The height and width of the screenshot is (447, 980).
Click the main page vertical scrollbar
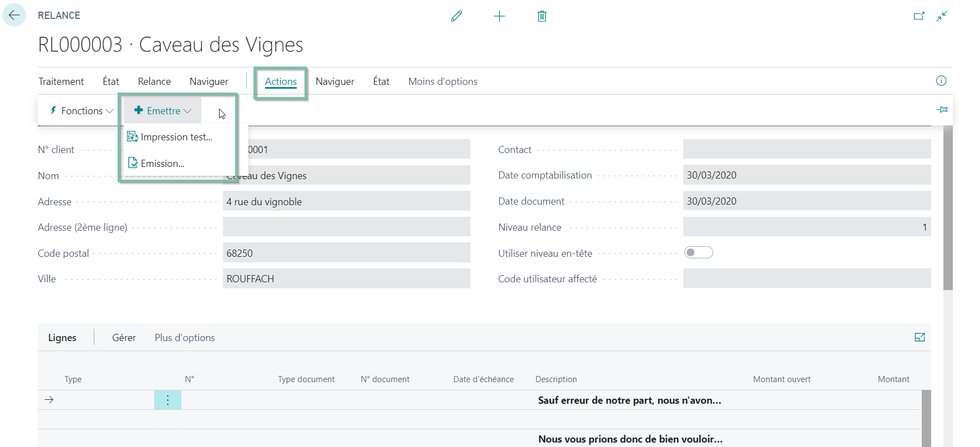click(948, 208)
